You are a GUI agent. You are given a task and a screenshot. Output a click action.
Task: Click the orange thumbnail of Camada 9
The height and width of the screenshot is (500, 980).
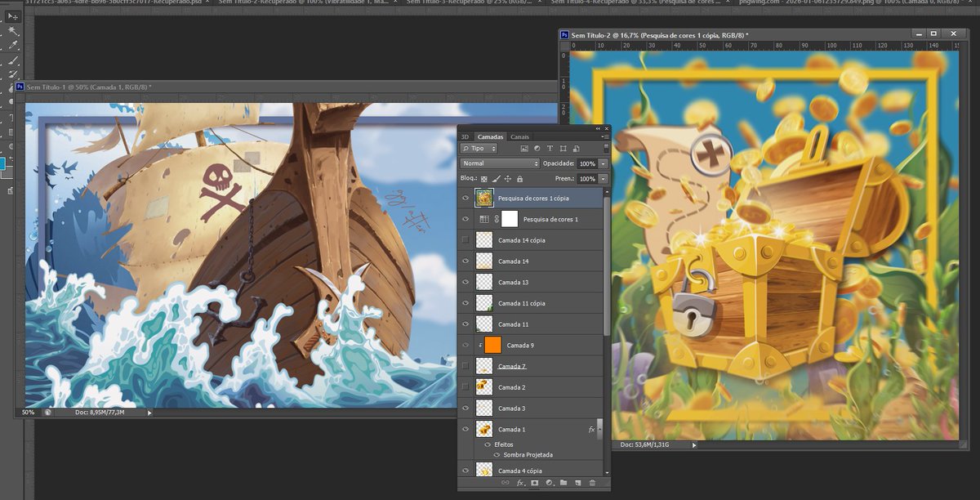(492, 345)
